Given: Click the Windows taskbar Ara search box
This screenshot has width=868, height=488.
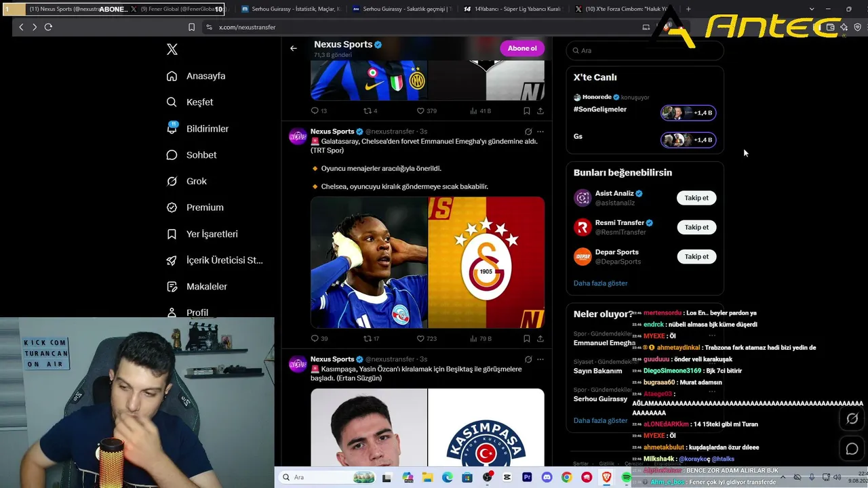Looking at the screenshot, I should click(x=325, y=477).
